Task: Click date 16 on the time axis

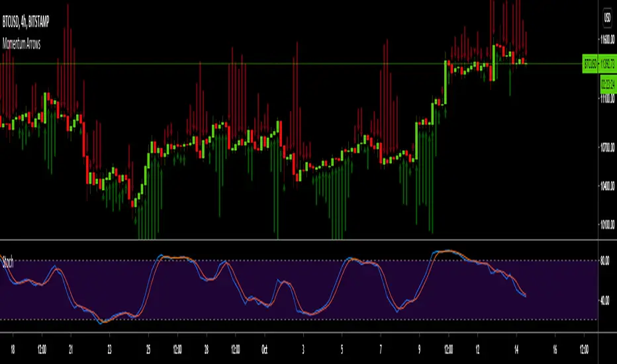Action: (555, 349)
